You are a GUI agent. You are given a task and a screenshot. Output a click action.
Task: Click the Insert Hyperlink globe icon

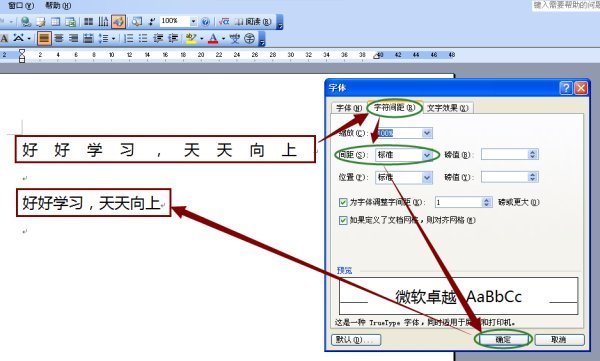point(26,21)
